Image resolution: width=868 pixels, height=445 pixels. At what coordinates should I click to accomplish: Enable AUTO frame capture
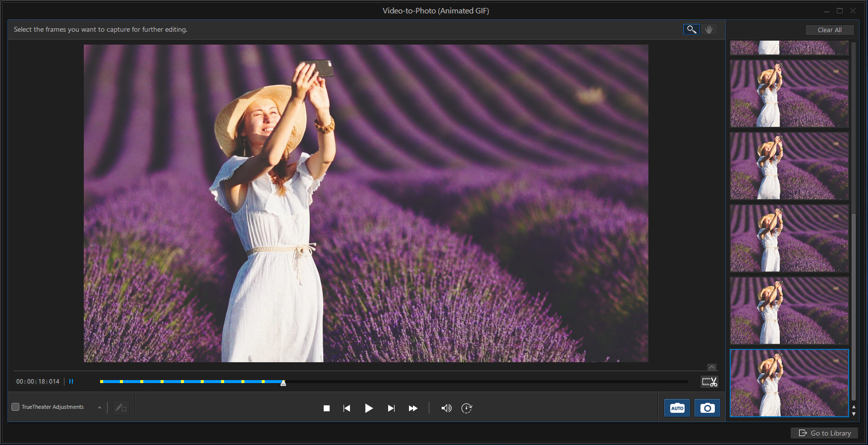677,408
